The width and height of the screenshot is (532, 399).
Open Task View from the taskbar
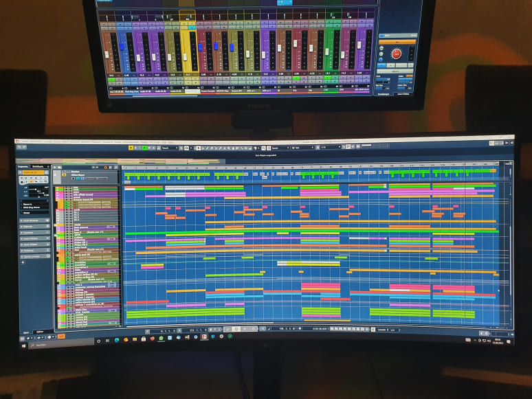(x=107, y=341)
